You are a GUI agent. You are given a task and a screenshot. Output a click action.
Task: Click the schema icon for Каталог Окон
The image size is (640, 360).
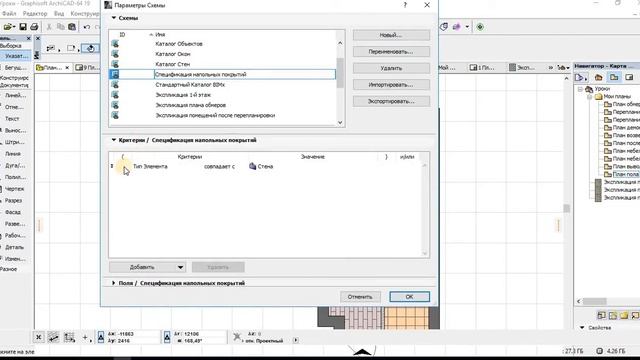[115, 54]
